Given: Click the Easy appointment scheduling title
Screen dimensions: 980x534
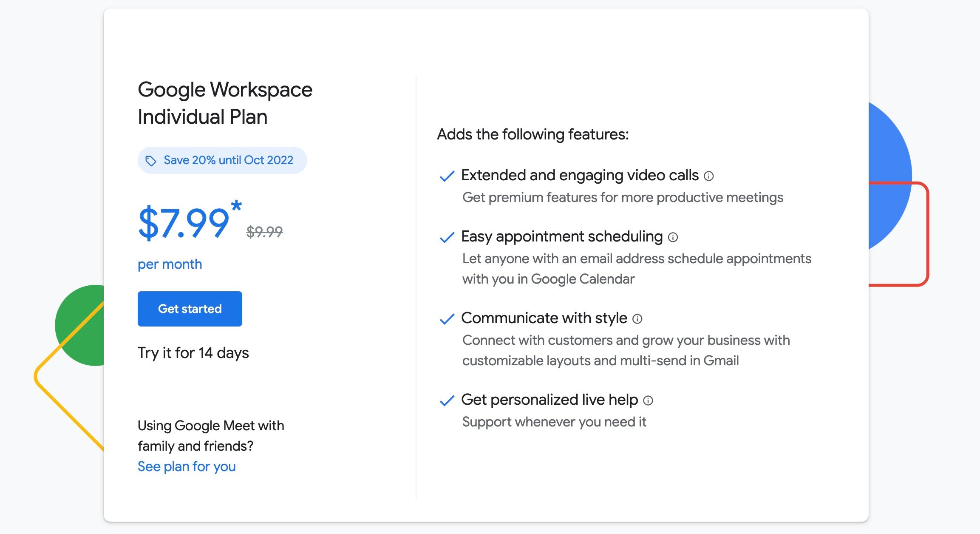Looking at the screenshot, I should (x=562, y=236).
